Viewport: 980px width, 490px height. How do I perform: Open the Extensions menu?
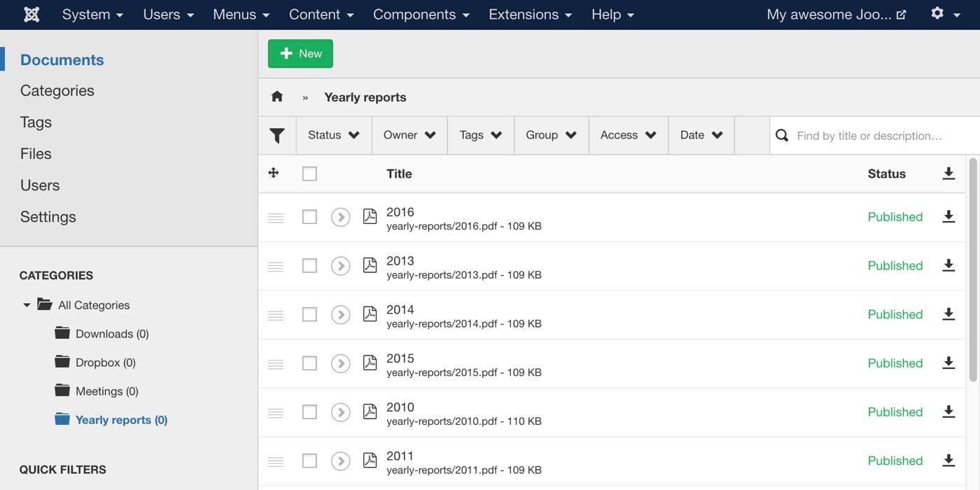(x=530, y=14)
